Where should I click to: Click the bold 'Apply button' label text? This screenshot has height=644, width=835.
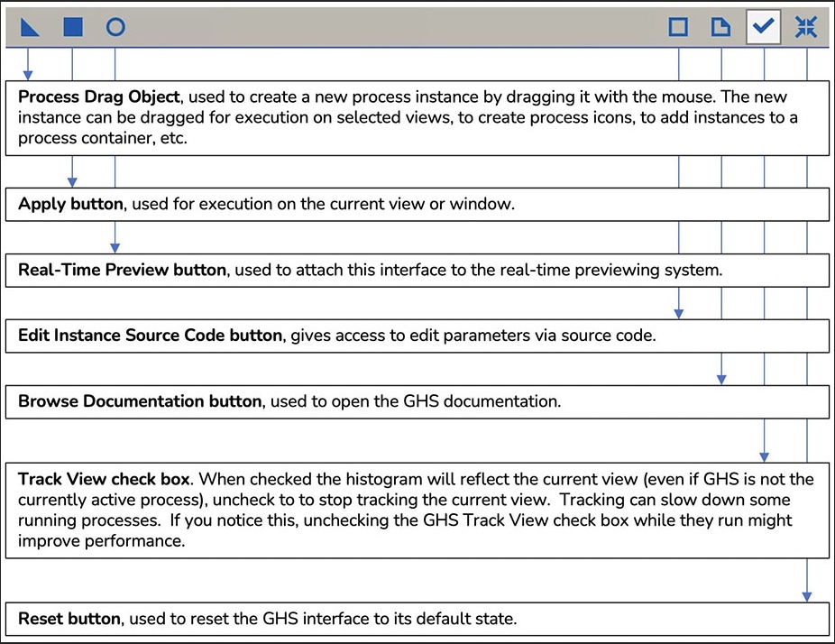point(70,204)
